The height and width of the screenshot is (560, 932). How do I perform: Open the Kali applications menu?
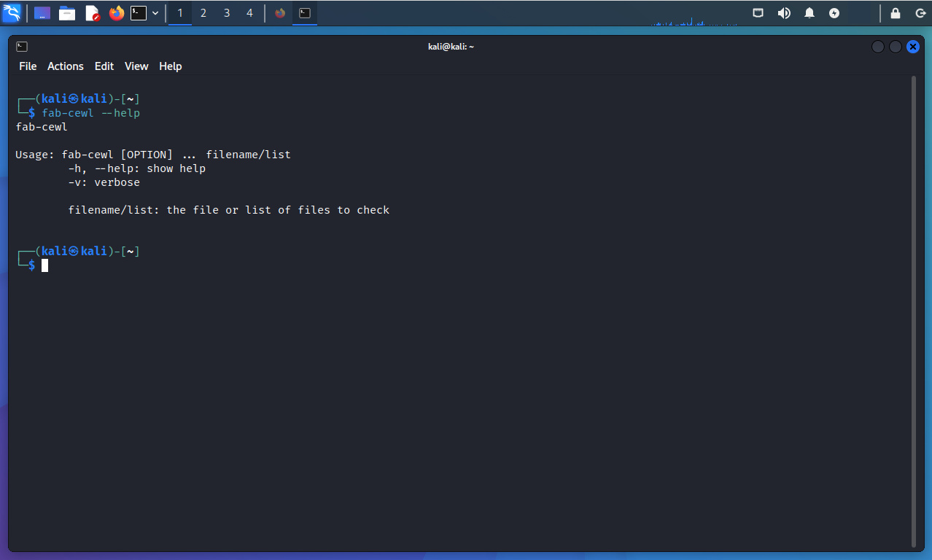coord(12,12)
